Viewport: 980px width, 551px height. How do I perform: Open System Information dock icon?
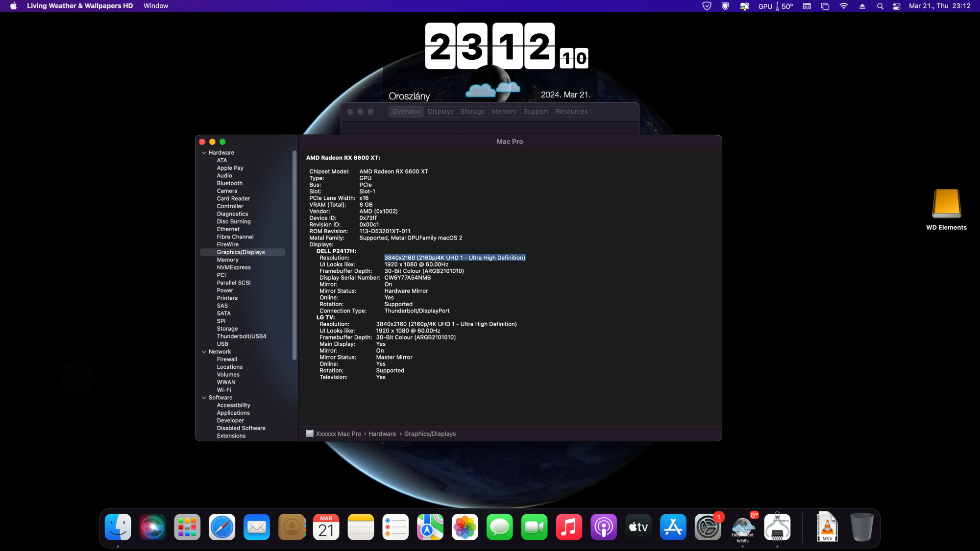[777, 527]
